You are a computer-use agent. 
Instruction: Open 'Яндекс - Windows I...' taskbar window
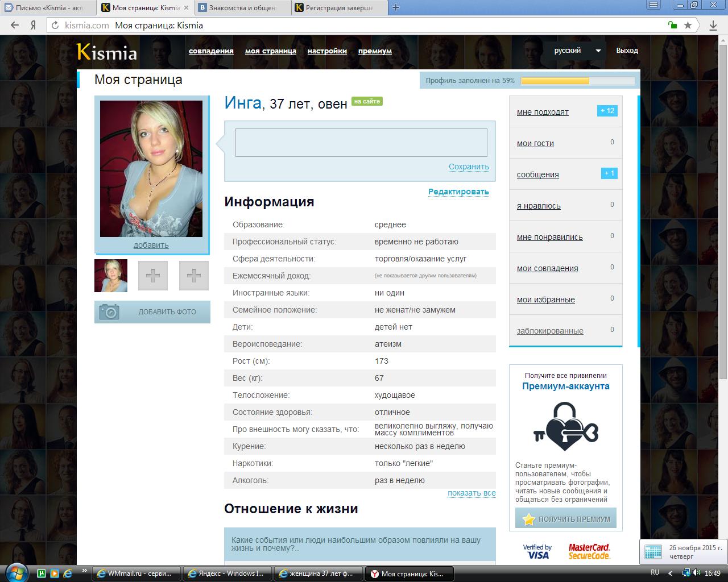pyautogui.click(x=228, y=573)
